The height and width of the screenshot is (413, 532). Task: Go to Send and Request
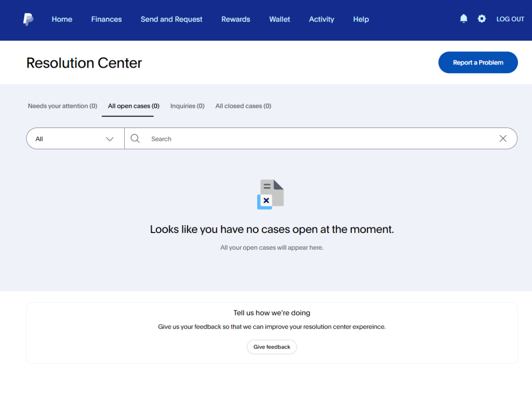point(171,19)
